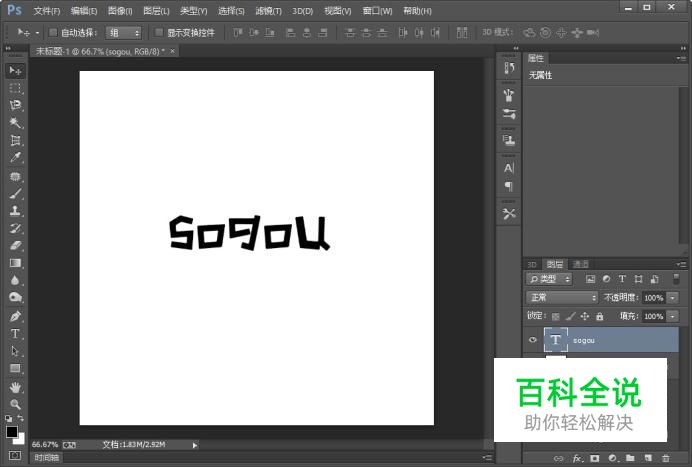Screen dimensions: 692x467
Task: Click the foreground black color swatch
Action: pyautogui.click(x=12, y=432)
